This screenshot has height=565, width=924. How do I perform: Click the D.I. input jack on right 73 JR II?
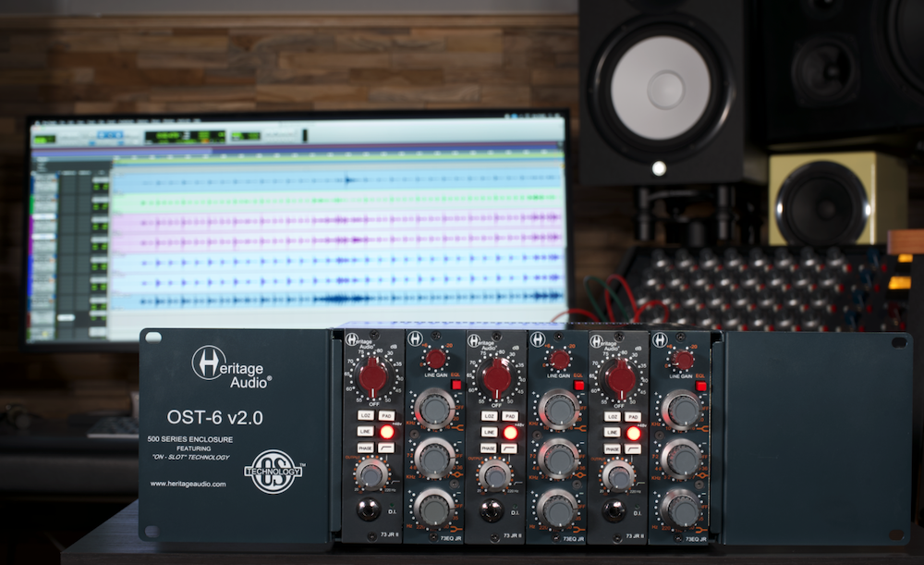coord(614,512)
